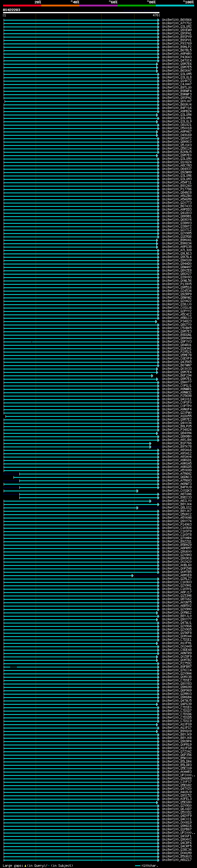Image resolution: width=197 pixels, height=868 pixels.
Task: Click the red 20% identity color bar
Action: click(22, 6)
